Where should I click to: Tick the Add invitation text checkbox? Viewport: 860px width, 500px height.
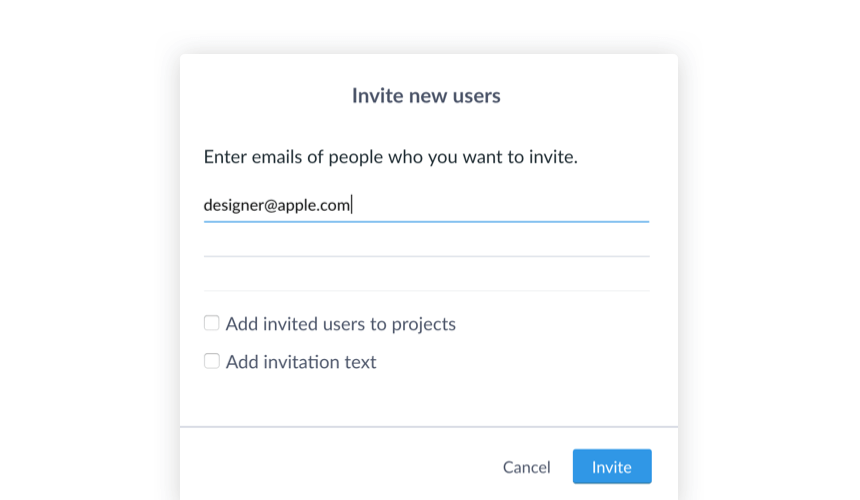point(212,361)
